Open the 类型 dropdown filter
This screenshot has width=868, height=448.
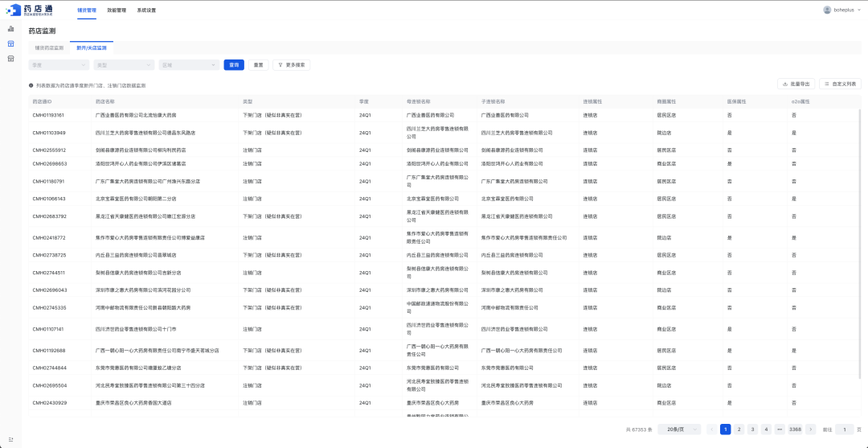click(123, 65)
